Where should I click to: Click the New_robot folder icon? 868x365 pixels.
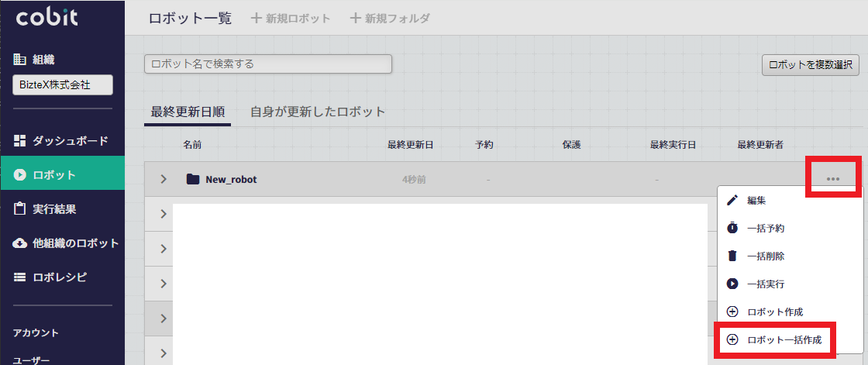193,179
